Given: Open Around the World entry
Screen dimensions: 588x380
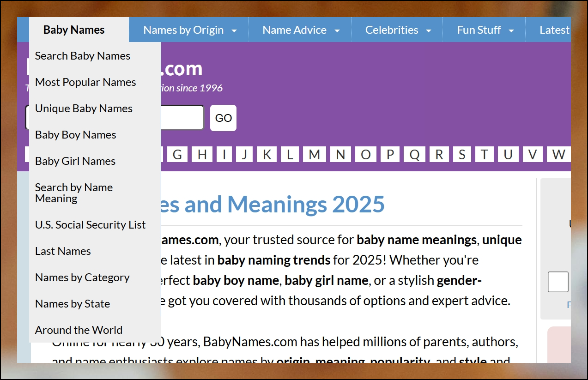Looking at the screenshot, I should (95, 330).
